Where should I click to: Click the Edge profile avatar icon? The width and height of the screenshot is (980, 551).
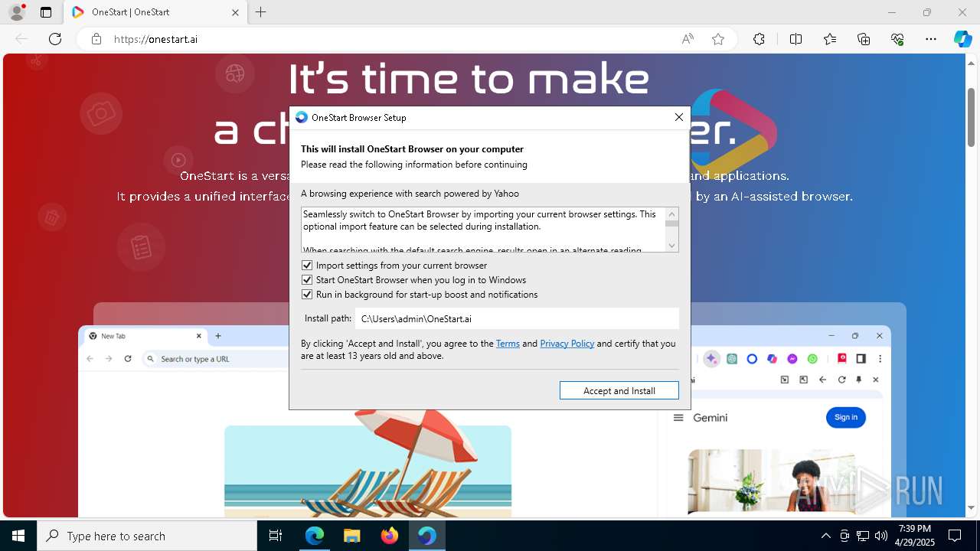pos(16,12)
